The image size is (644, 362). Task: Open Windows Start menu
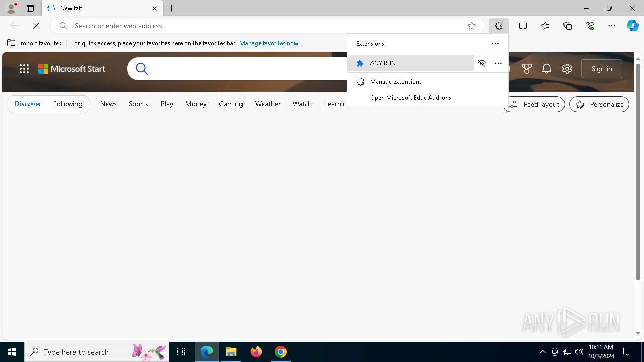click(x=12, y=352)
